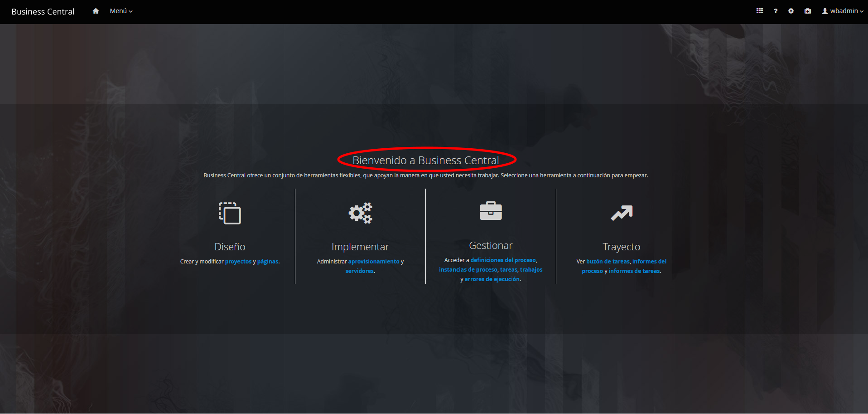Image resolution: width=868 pixels, height=414 pixels.
Task: Click the Implementar gears icon
Action: click(x=360, y=213)
